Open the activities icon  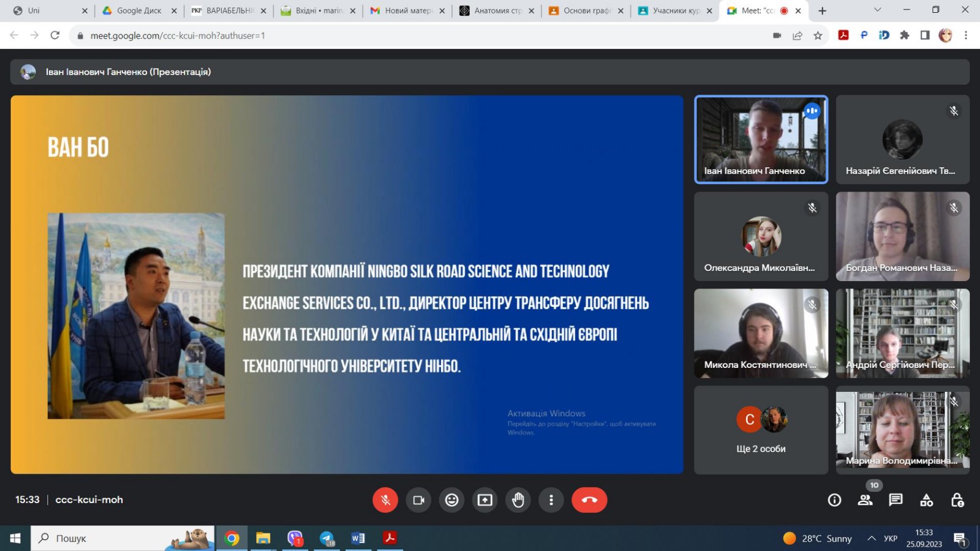click(x=926, y=500)
